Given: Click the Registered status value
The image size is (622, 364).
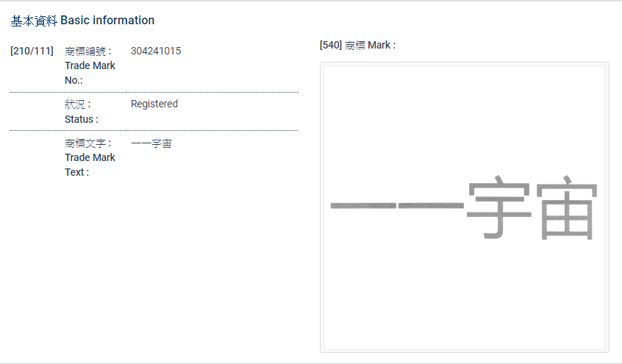Looking at the screenshot, I should (x=154, y=104).
